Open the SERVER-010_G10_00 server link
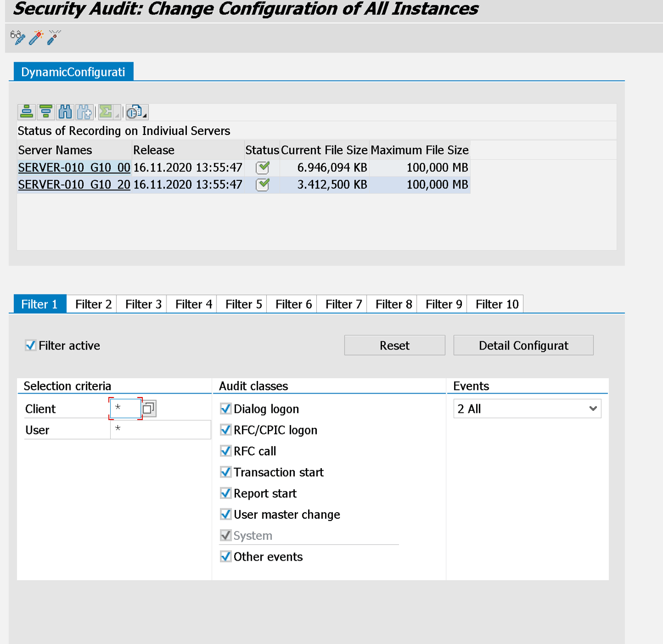 point(73,167)
